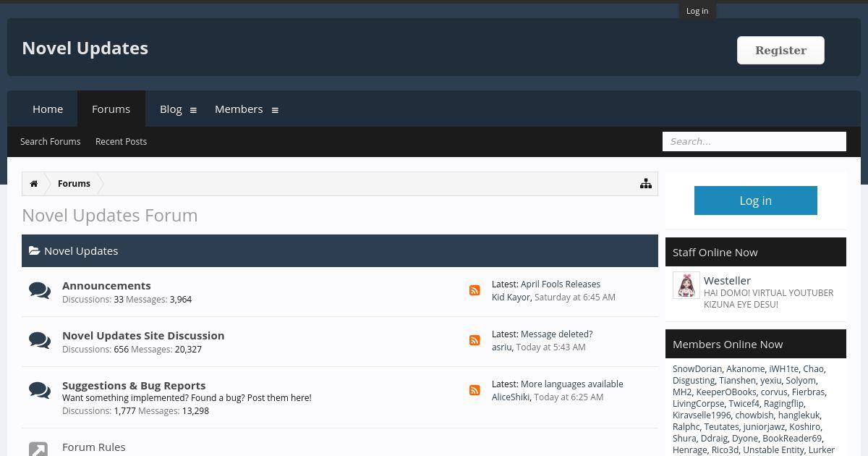This screenshot has height=456, width=868.
Task: Open member Kiravselle1996's profile
Action: point(702,415)
